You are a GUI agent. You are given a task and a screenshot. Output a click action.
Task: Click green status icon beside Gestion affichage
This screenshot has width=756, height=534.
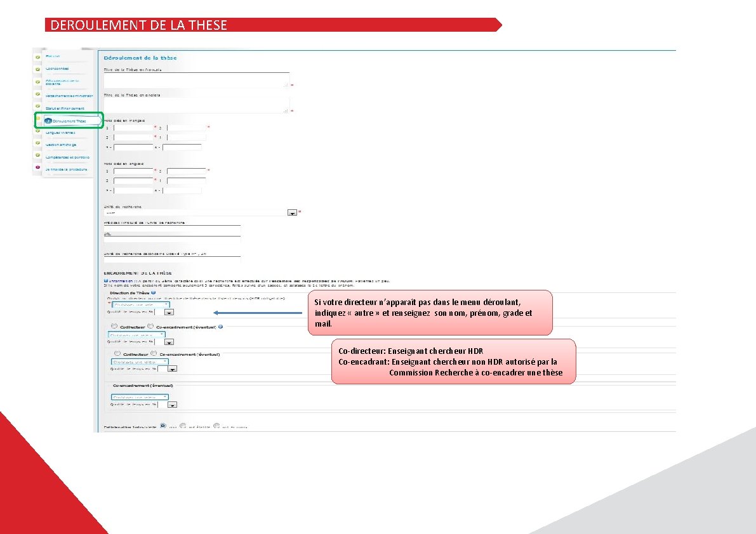pyautogui.click(x=37, y=143)
